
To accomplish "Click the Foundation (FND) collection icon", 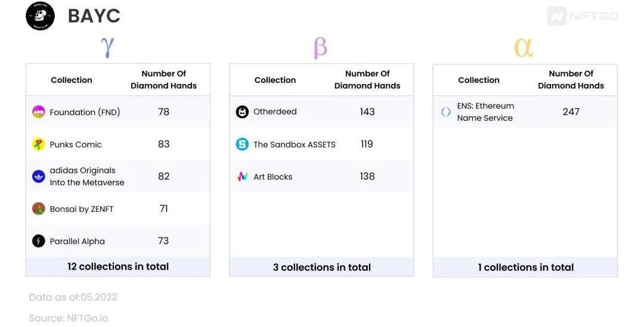I will 39,112.
